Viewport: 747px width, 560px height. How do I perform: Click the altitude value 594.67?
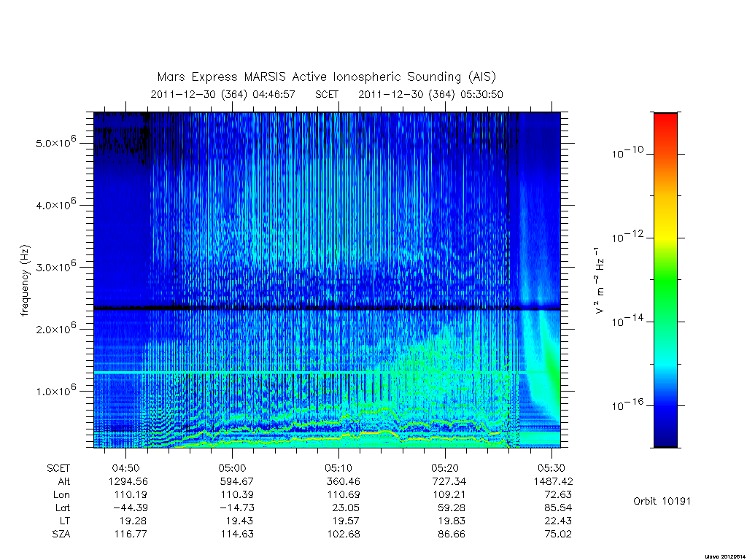237,481
